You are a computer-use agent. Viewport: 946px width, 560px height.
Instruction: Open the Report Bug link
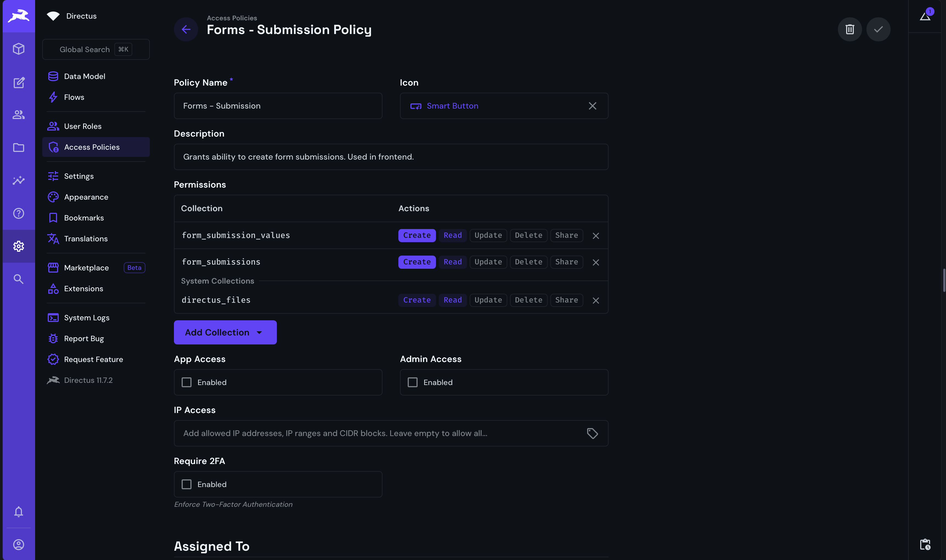pos(84,338)
